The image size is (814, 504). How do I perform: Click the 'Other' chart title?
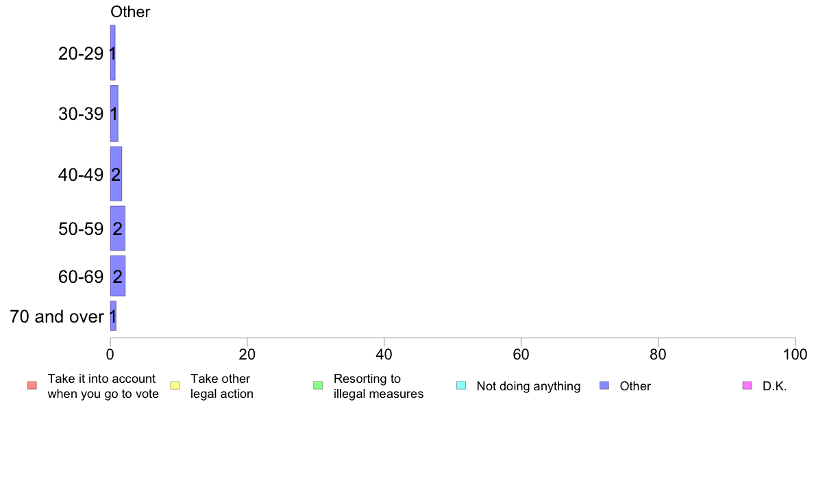click(x=130, y=12)
